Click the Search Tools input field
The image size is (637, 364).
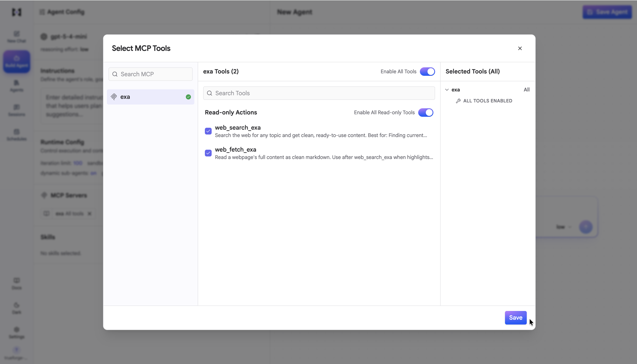coord(319,93)
